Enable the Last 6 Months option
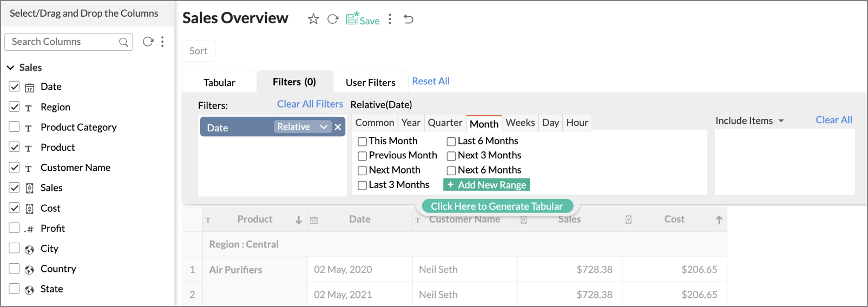868x307 pixels. coord(451,142)
